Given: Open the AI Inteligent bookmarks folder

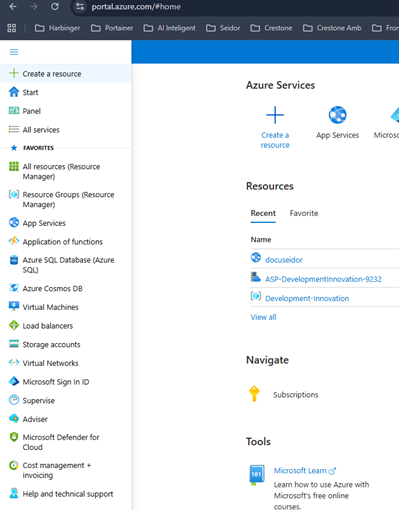Looking at the screenshot, I should click(170, 28).
